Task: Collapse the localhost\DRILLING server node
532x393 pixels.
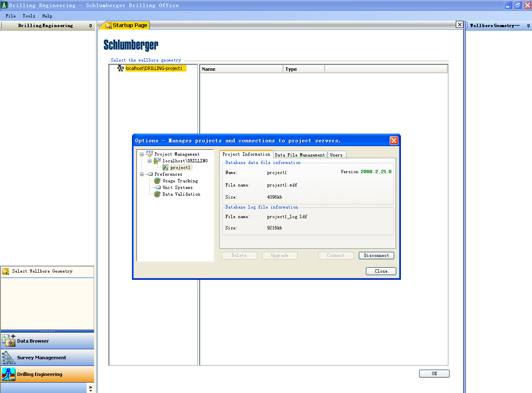Action: coord(150,161)
